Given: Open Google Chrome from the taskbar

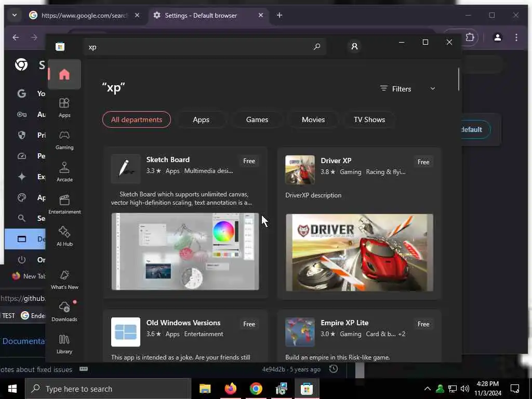Looking at the screenshot, I should (256, 389).
